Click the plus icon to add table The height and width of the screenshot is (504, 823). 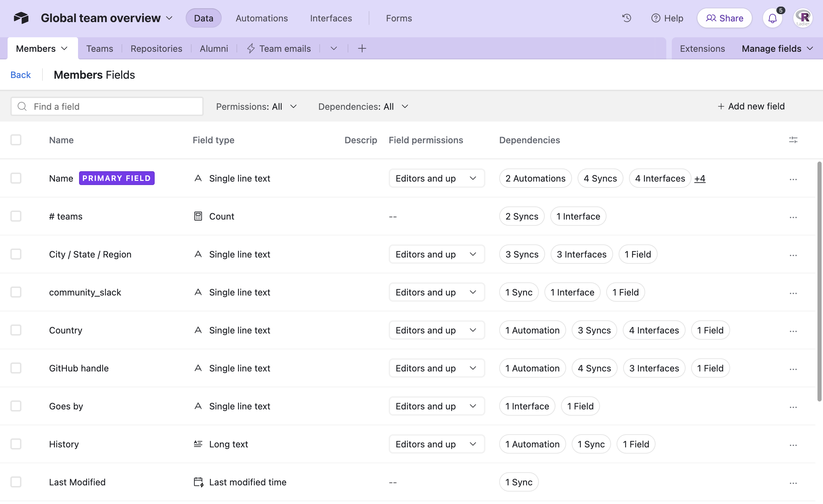pyautogui.click(x=362, y=48)
